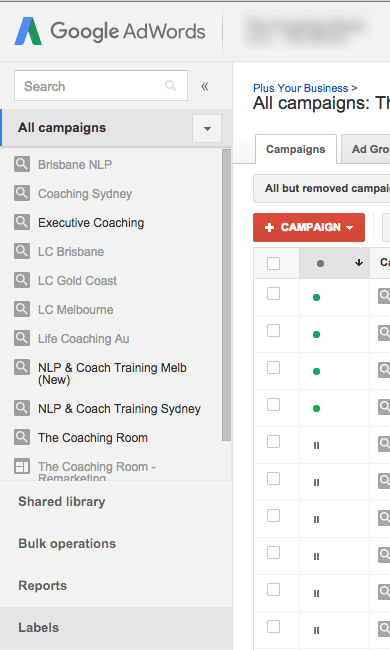The width and height of the screenshot is (390, 650).
Task: Click the search campaign icon beside Life Coaching Au
Action: point(22,338)
